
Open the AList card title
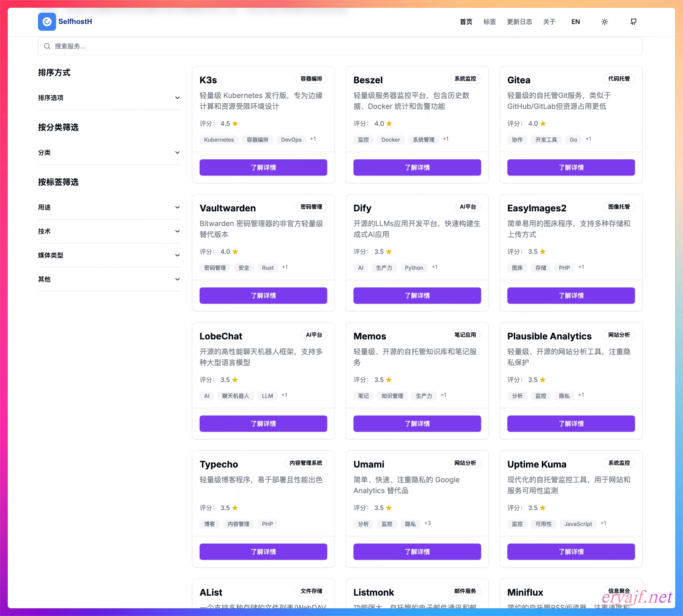tap(211, 592)
